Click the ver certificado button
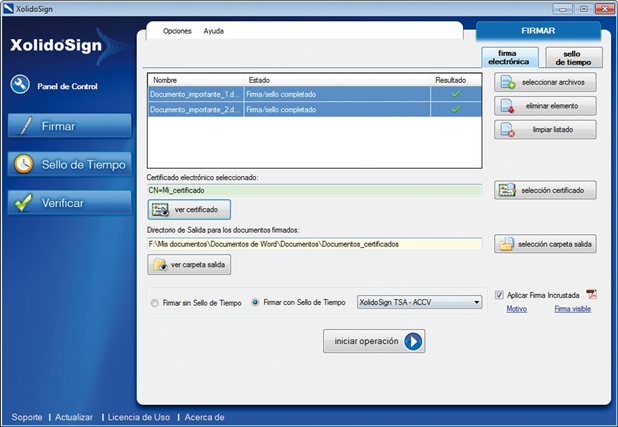Image resolution: width=618 pixels, height=427 pixels. pyautogui.click(x=189, y=210)
